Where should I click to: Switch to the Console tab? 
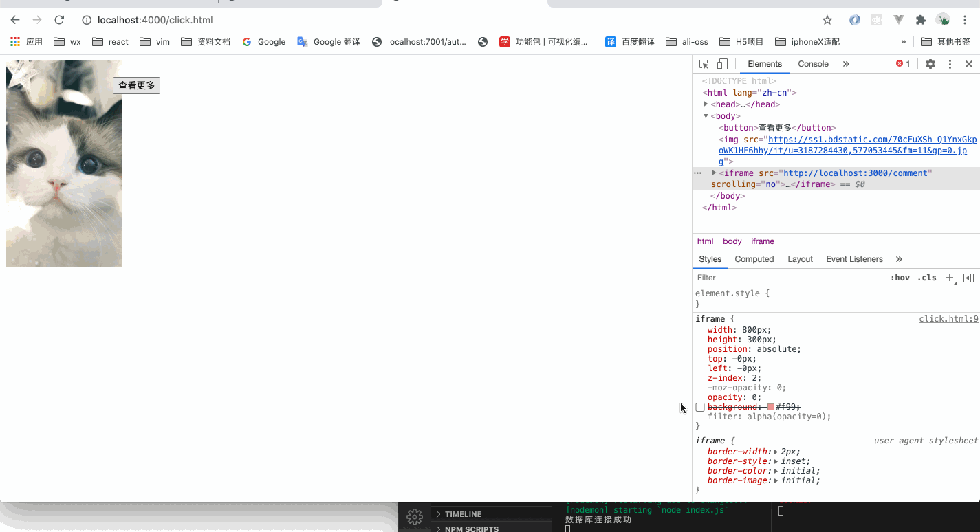pos(813,63)
